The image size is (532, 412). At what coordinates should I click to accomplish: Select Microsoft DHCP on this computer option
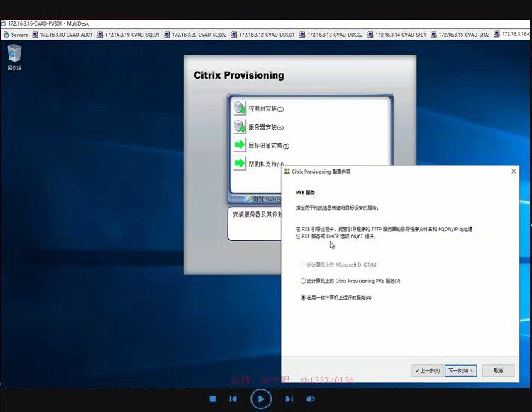point(304,265)
